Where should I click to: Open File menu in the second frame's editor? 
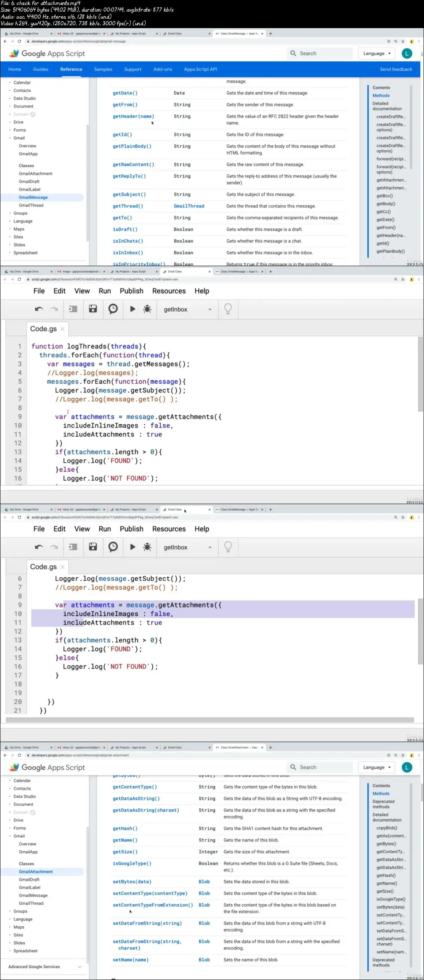tap(39, 291)
